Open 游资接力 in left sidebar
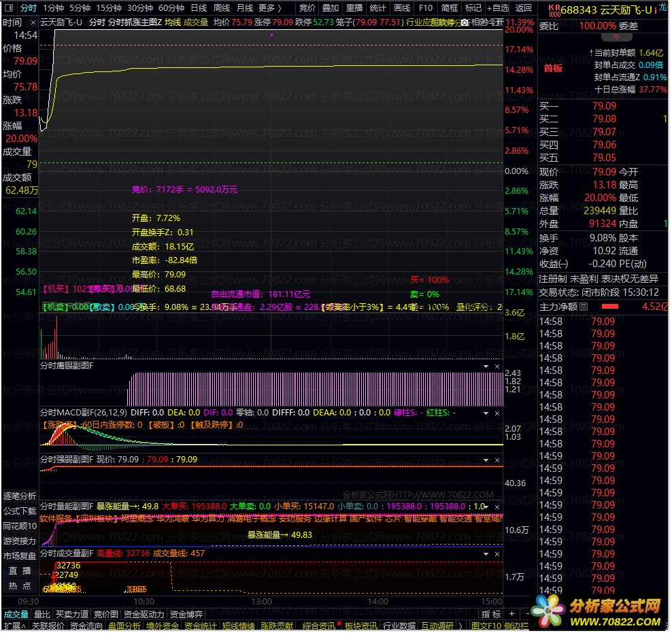The height and width of the screenshot is (633, 672). coord(20,543)
